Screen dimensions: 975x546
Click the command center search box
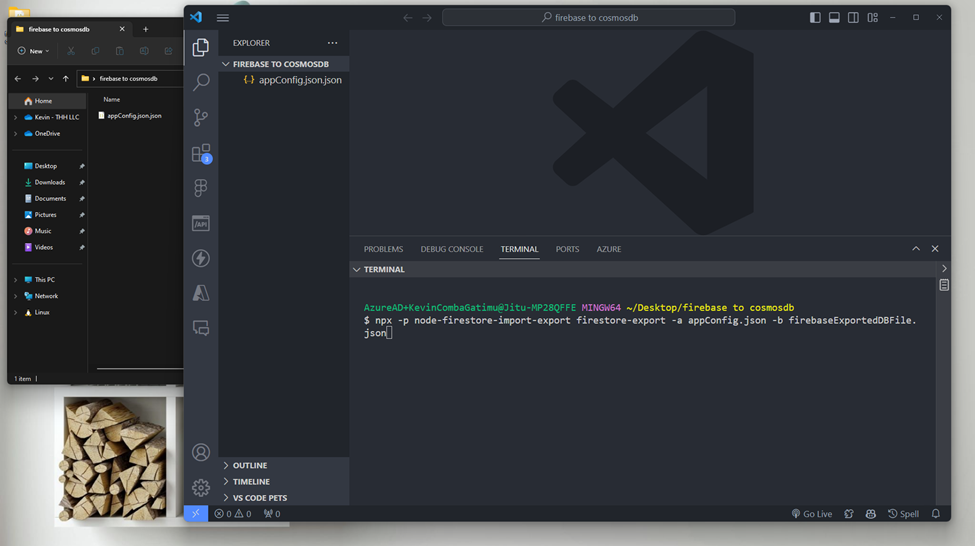(588, 17)
